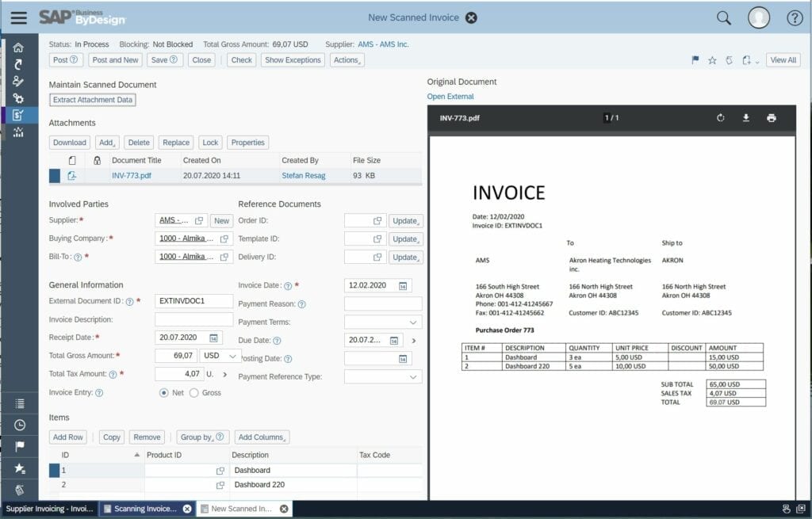Open the search magnifier

point(723,18)
